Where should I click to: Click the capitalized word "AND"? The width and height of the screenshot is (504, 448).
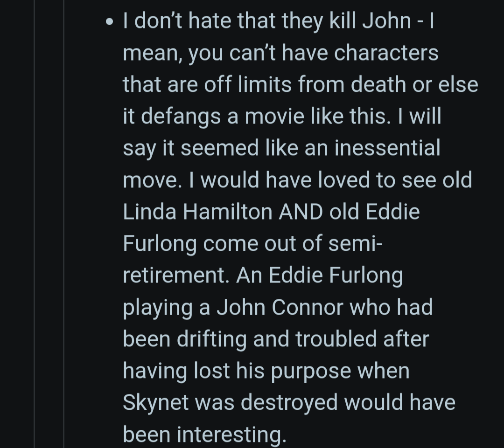pos(301,212)
